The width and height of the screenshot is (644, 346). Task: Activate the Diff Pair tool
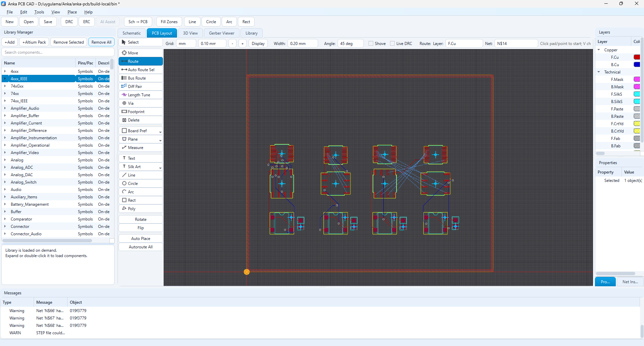[140, 87]
